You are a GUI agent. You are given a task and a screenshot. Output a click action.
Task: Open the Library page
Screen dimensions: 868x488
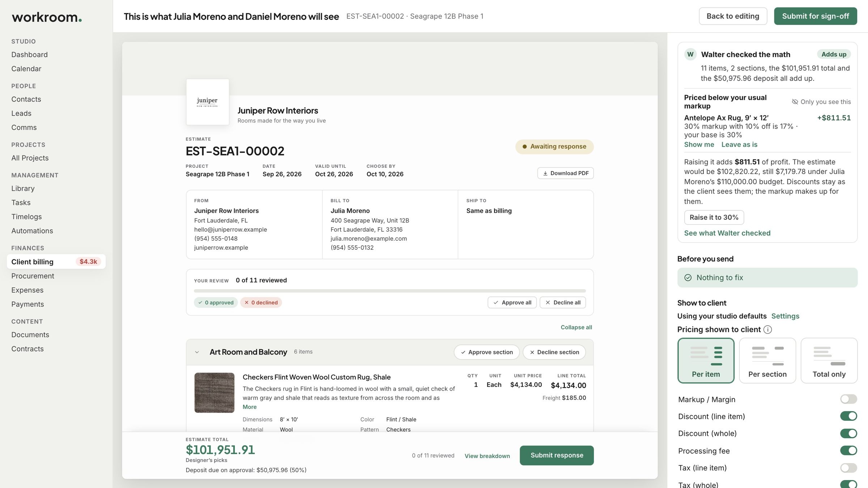tap(23, 188)
